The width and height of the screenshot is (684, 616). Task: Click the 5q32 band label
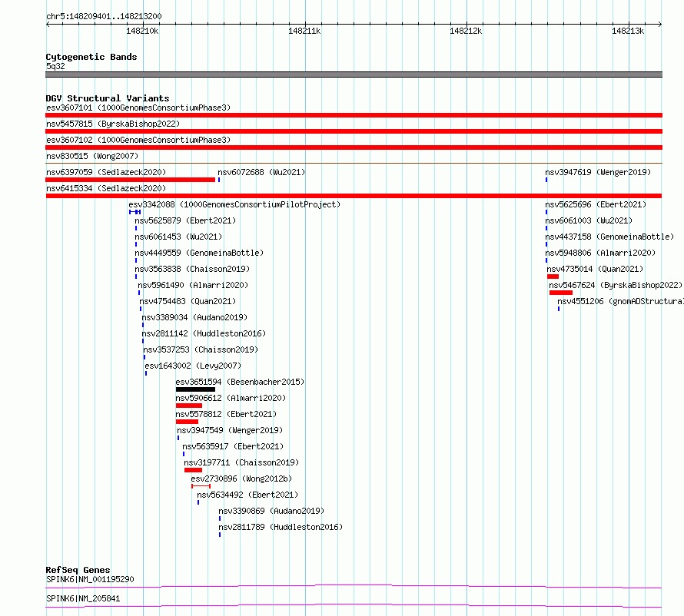coord(55,66)
